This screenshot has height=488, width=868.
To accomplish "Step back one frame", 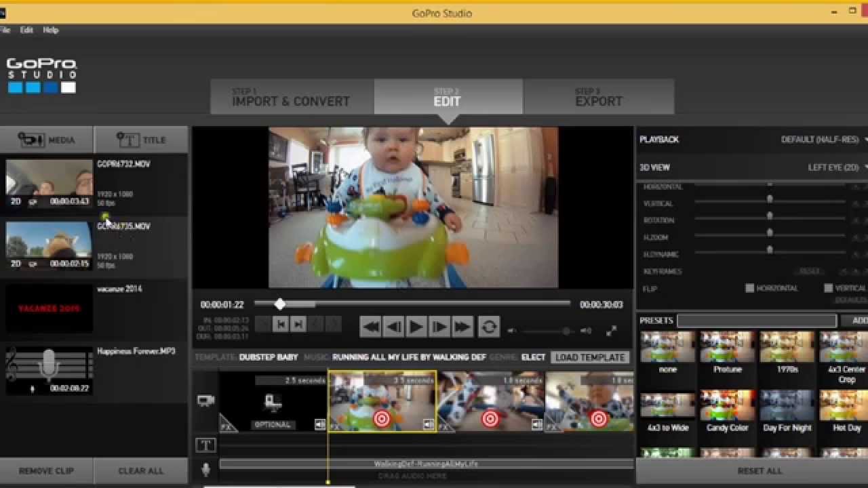I will 393,327.
